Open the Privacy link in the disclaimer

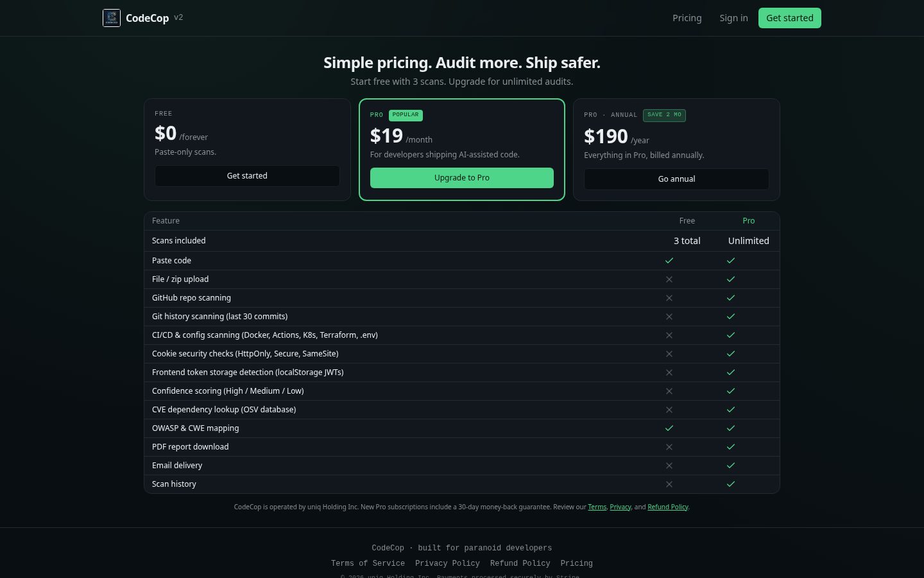click(620, 507)
